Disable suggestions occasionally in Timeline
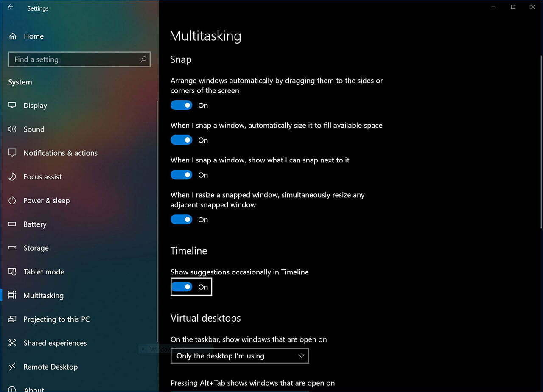The width and height of the screenshot is (543, 392). [x=182, y=287]
